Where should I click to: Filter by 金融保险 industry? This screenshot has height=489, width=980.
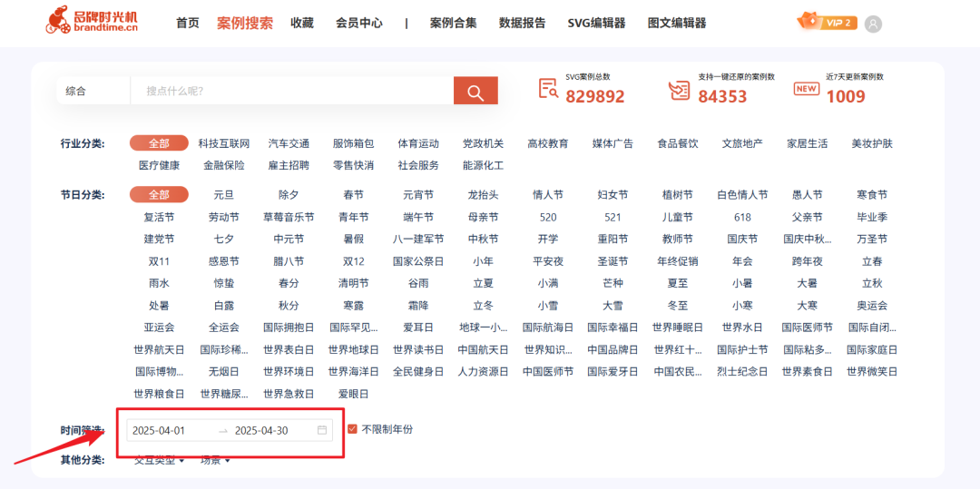[224, 165]
